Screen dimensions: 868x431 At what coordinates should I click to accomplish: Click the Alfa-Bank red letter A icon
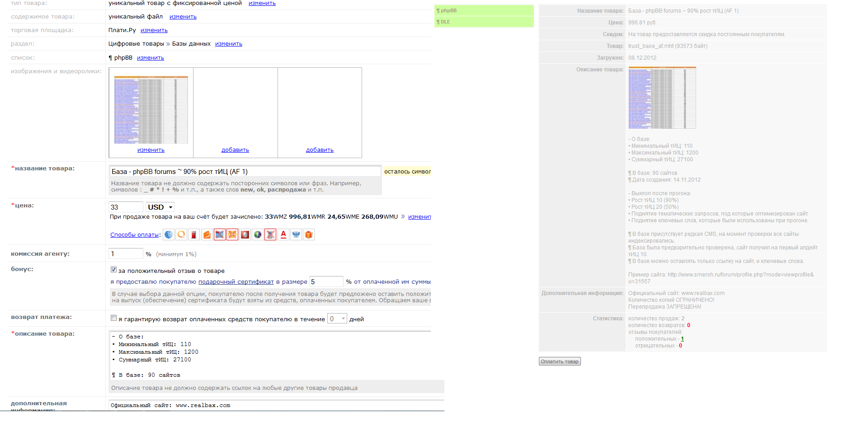283,234
